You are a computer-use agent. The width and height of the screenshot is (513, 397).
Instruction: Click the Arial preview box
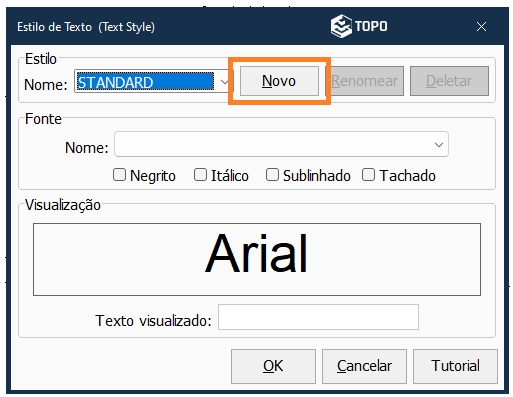click(x=257, y=259)
